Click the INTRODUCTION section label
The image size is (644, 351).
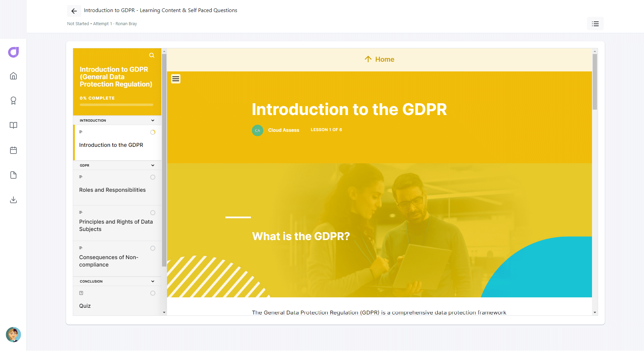click(x=93, y=120)
